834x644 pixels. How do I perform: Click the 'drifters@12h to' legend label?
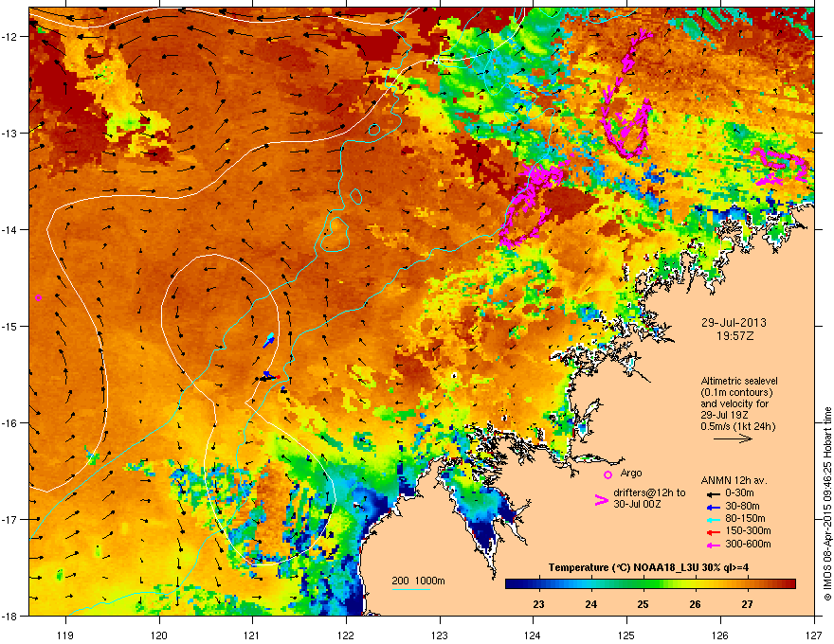(x=649, y=493)
